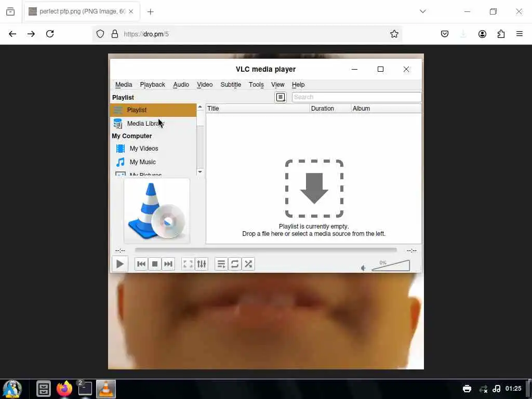The width and height of the screenshot is (532, 399).
Task: Open the extended settings equalizer icon
Action: pos(202,264)
